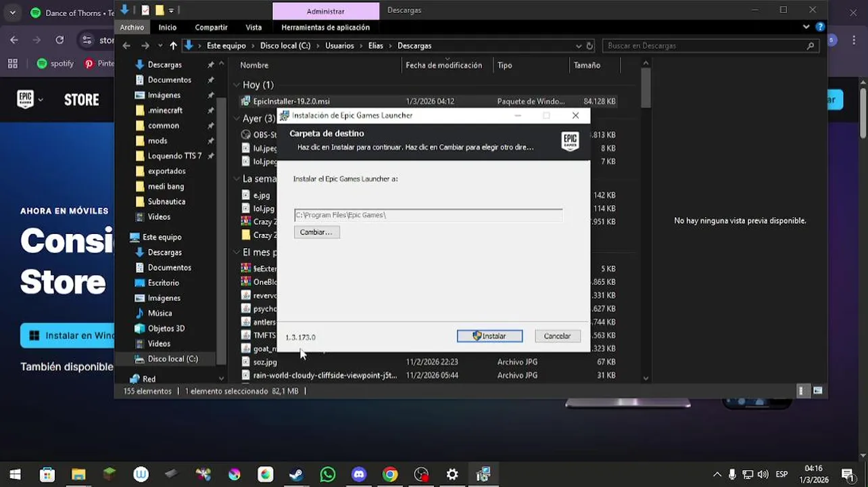
Task: Open Discord from the taskbar
Action: coord(359,474)
